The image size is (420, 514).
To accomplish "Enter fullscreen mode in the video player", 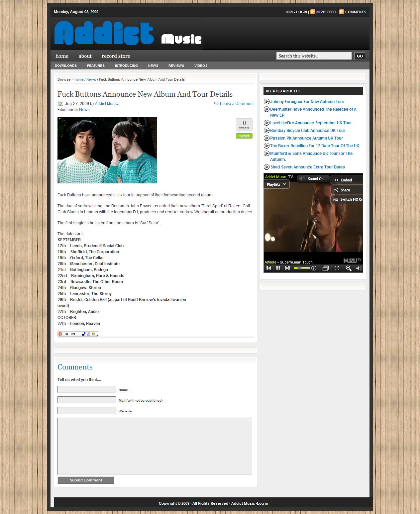I will click(x=337, y=268).
